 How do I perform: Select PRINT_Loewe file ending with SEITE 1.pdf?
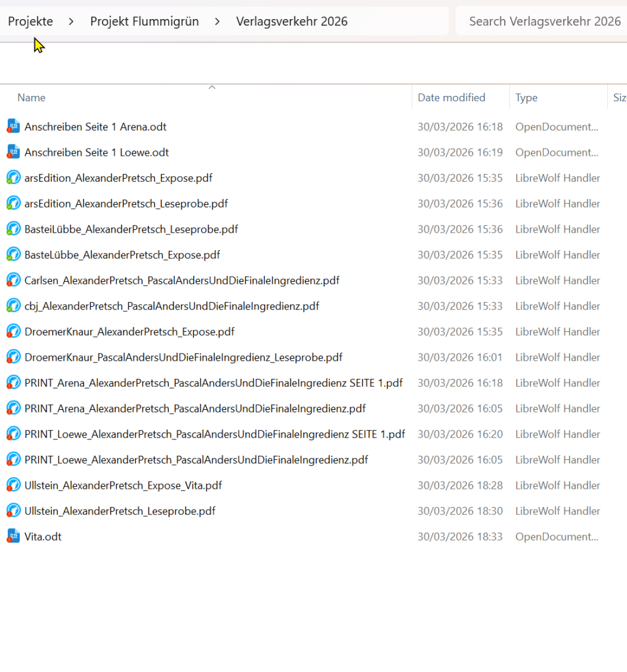[x=214, y=434]
